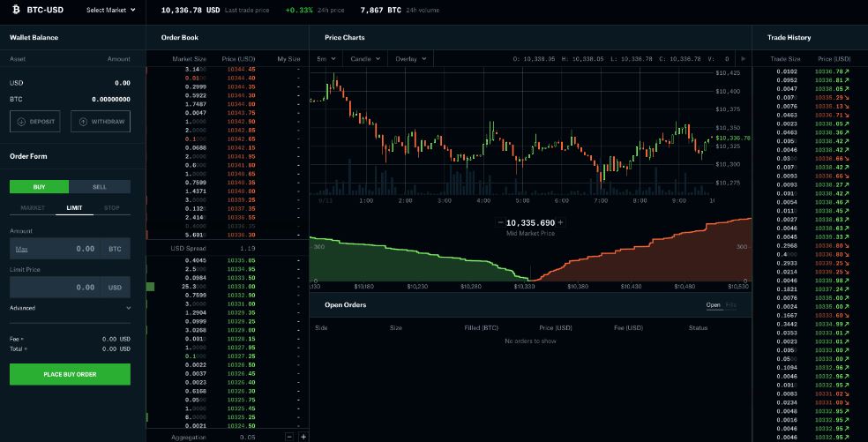Click the Market Size column header
Screen dimensions: 868x442
(190, 59)
